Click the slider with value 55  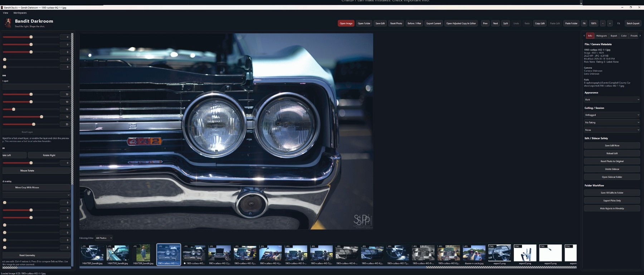31,124
